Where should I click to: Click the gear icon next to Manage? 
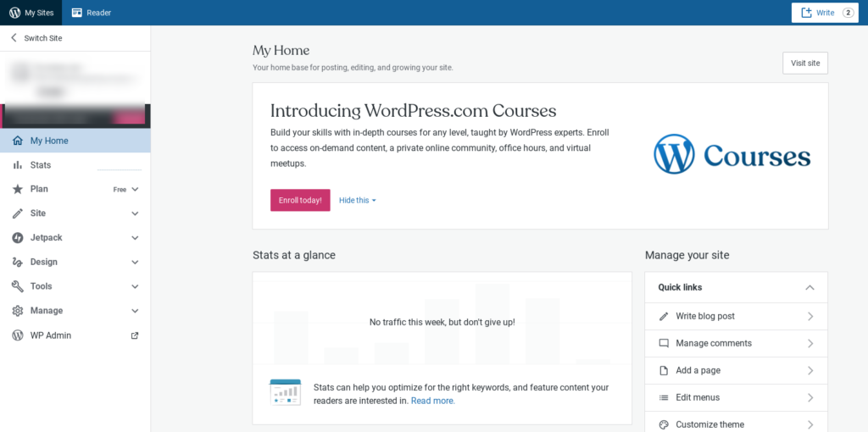18,311
